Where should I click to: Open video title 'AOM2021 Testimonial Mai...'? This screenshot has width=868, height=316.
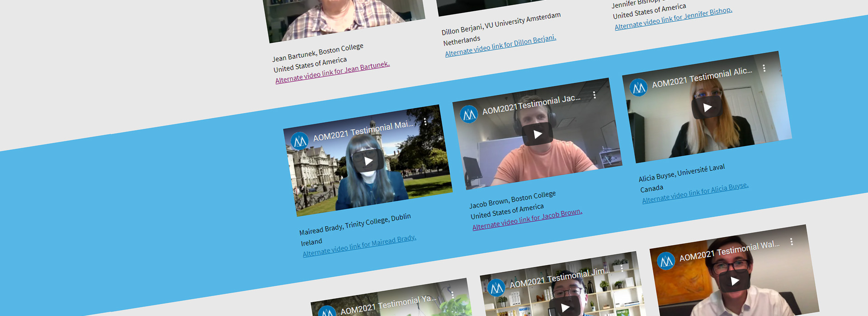(363, 130)
